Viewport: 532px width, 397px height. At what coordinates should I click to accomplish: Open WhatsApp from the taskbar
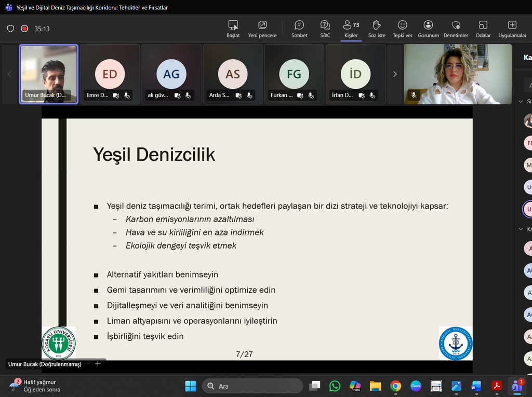tap(335, 386)
